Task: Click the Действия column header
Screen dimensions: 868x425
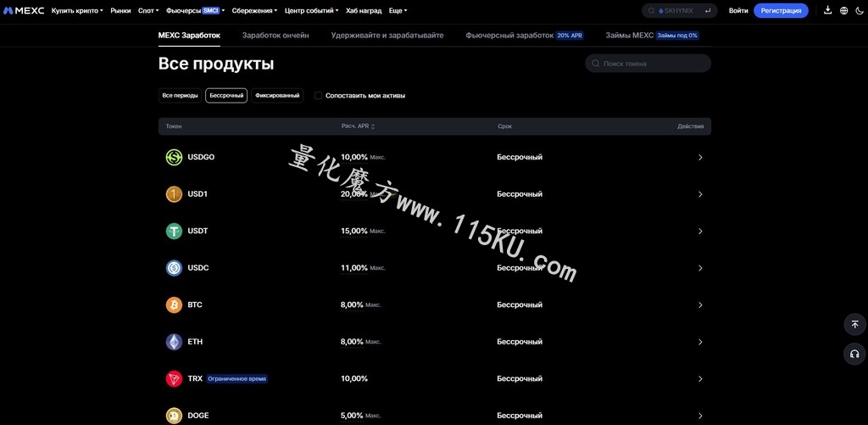Action: point(690,126)
